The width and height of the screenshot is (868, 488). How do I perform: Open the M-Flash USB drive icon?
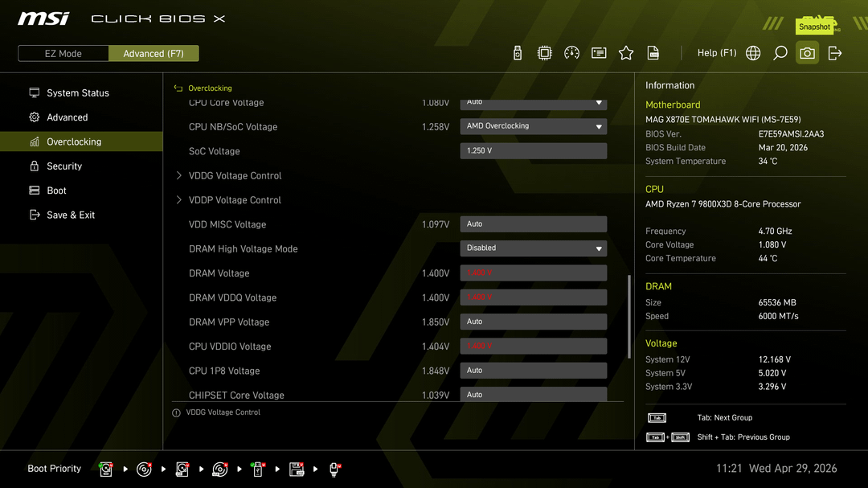point(518,53)
